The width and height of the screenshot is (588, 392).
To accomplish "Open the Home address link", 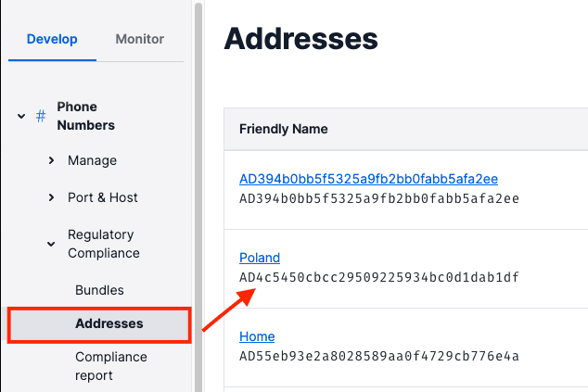I will [257, 336].
